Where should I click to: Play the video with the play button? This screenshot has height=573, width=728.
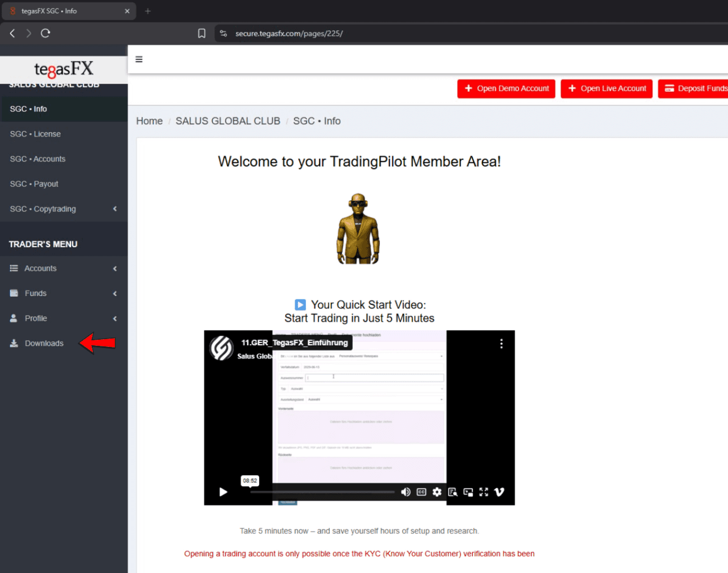pyautogui.click(x=223, y=492)
